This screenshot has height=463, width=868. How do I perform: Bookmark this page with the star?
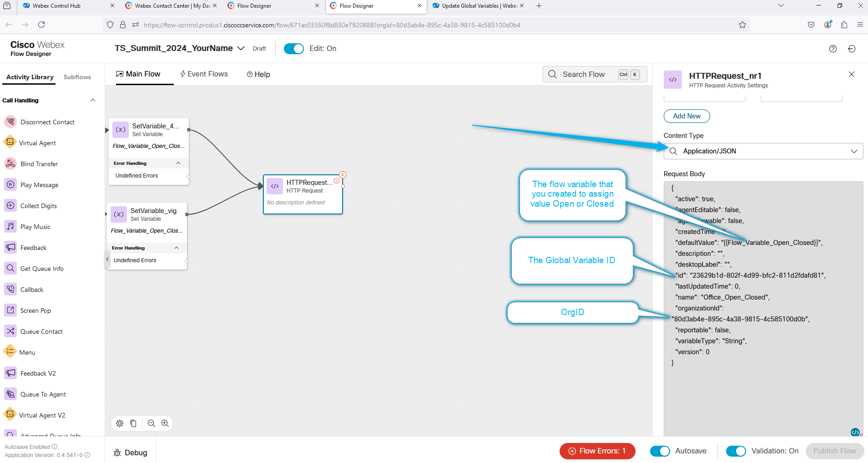[742, 25]
